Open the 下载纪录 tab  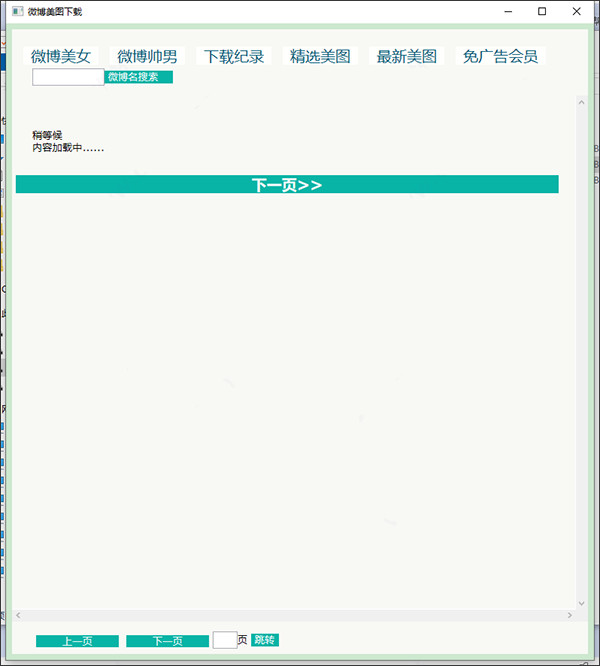coord(234,56)
